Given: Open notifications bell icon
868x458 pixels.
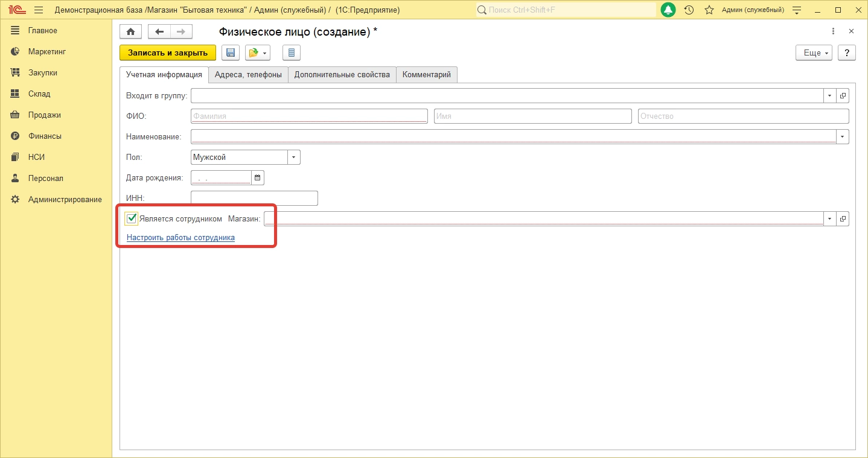Looking at the screenshot, I should (x=668, y=10).
